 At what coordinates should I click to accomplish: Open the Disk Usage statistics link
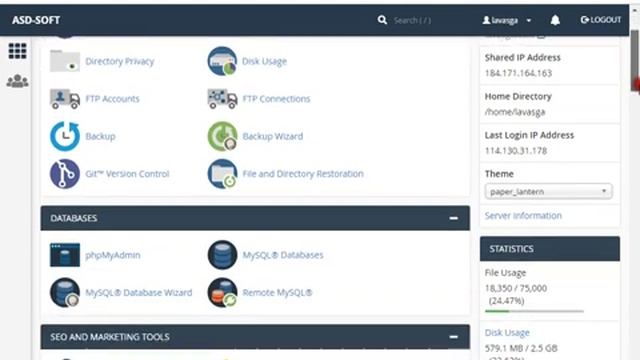point(507,333)
